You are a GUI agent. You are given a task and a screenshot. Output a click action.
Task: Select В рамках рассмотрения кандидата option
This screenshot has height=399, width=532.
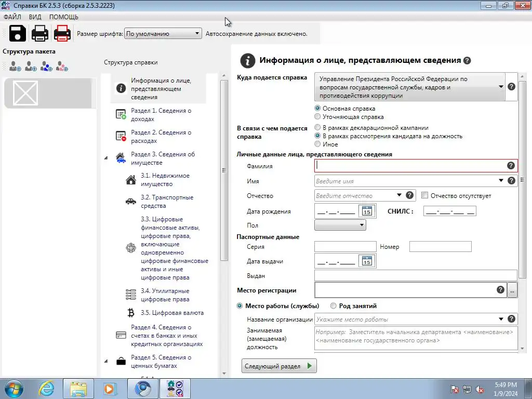(x=317, y=136)
